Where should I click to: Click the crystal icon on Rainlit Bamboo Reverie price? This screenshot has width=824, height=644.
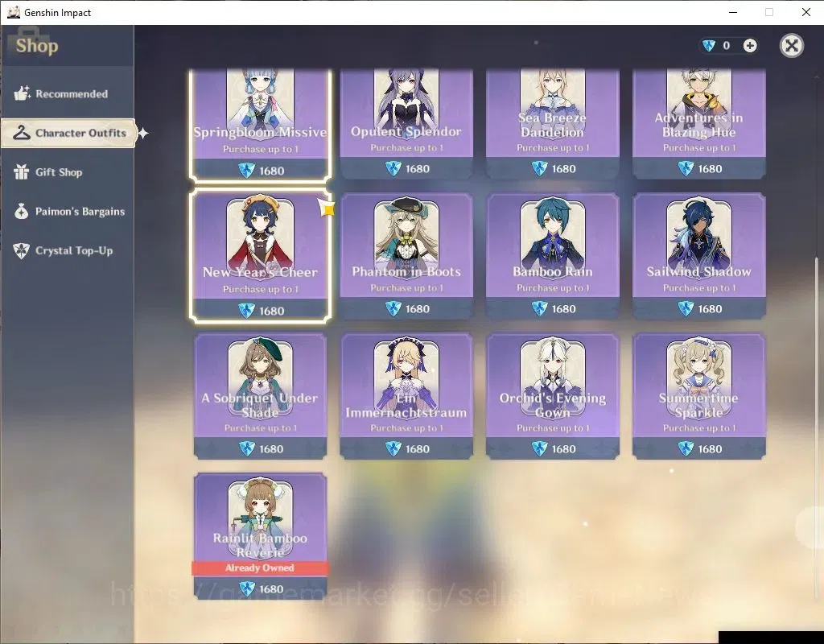(246, 588)
